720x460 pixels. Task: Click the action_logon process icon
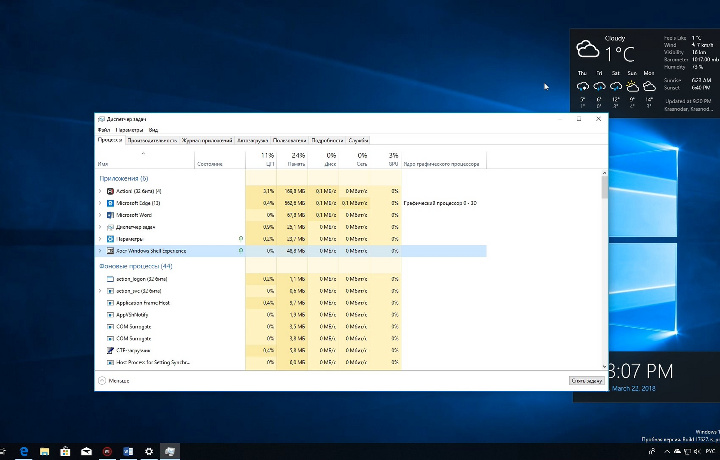point(110,279)
